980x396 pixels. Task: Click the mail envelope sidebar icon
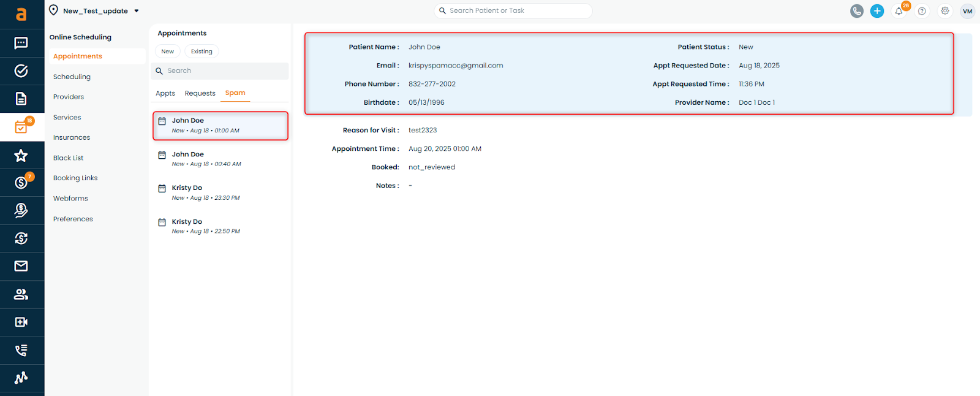pos(21,266)
